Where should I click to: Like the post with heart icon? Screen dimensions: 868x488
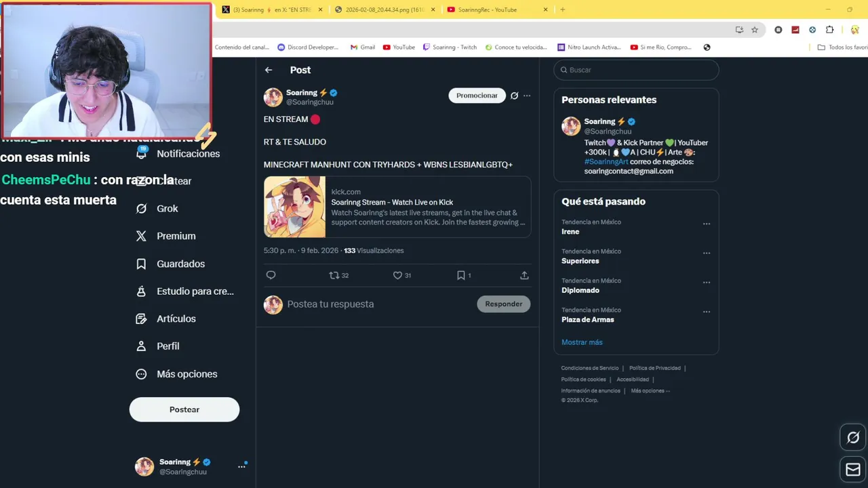point(397,275)
